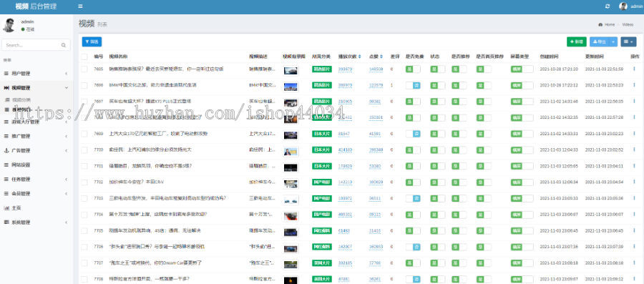This screenshot has height=284, width=644.
Task: Expand 任务管理 using its chevron
Action: pyautogui.click(x=66, y=180)
